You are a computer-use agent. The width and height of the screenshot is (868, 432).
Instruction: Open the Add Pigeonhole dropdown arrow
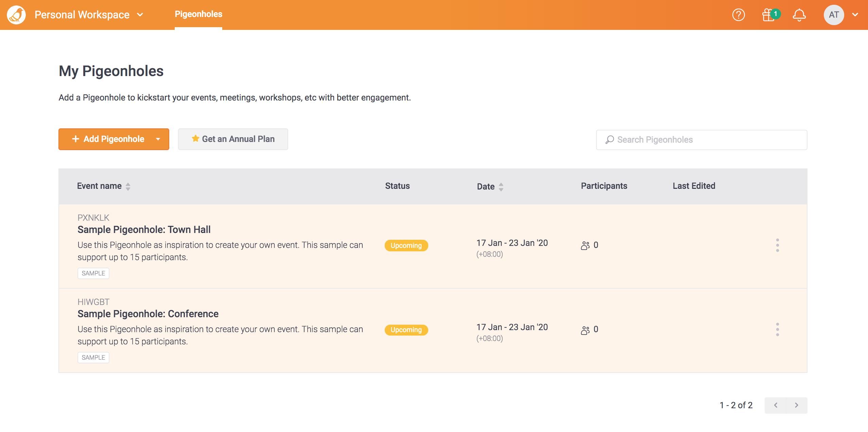(158, 139)
